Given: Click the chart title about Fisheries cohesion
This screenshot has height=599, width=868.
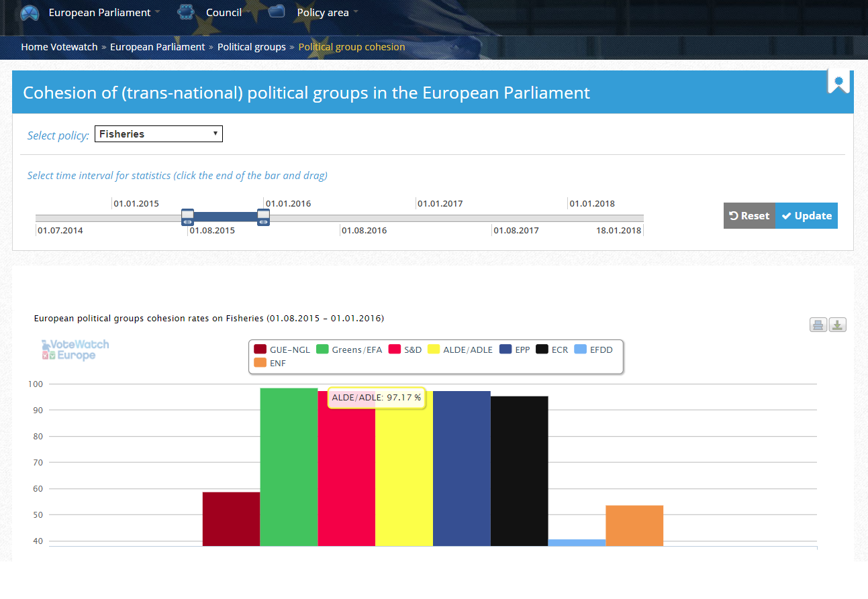Looking at the screenshot, I should 209,318.
